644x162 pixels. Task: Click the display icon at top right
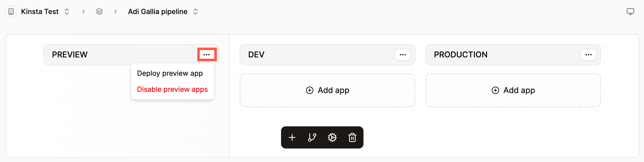(x=631, y=11)
